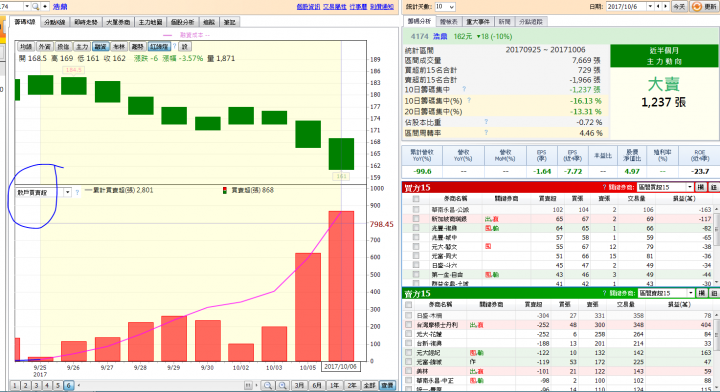Screen dimensions: 720x392
Task: Toggle the 均線 chart overlay button
Action: click(26, 47)
